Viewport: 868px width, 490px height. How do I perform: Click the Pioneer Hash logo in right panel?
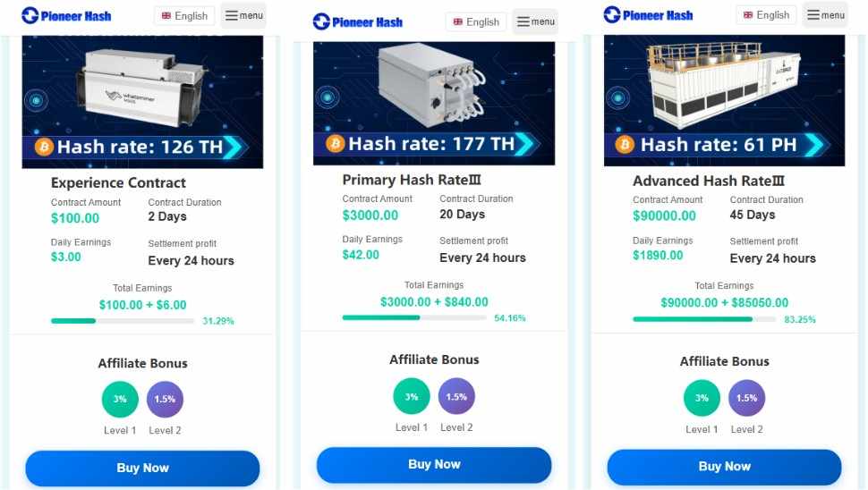click(648, 15)
